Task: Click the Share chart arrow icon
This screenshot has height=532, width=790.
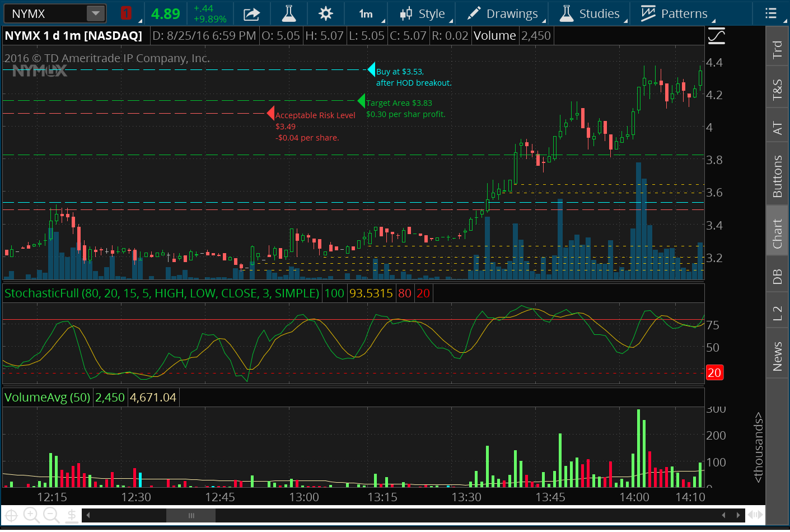Action: tap(251, 14)
